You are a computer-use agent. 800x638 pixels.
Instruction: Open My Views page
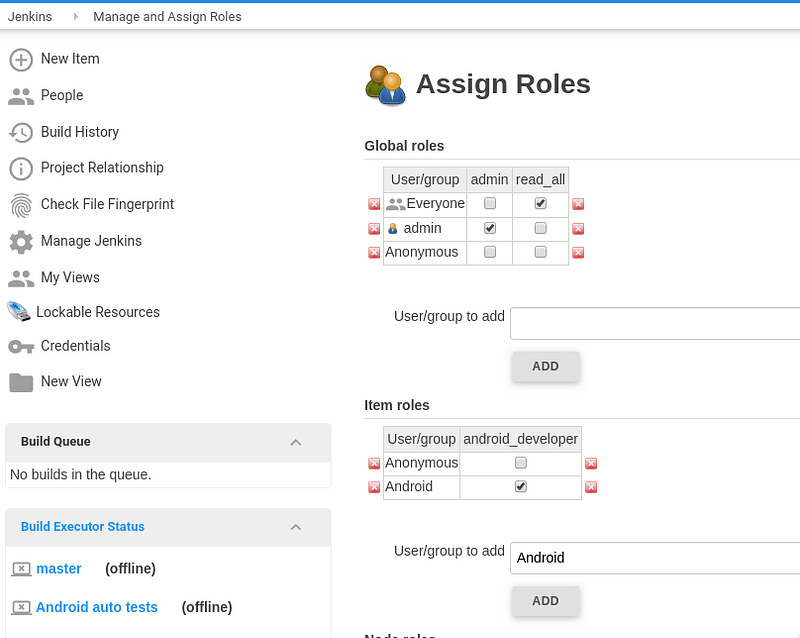[70, 278]
